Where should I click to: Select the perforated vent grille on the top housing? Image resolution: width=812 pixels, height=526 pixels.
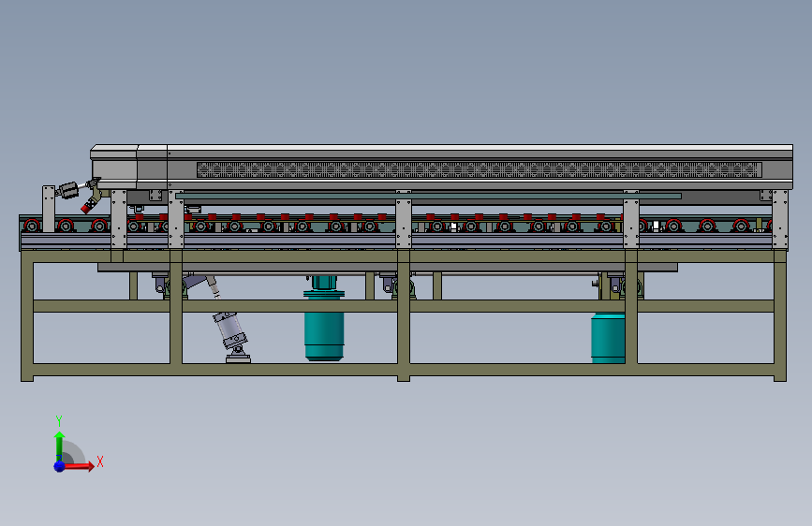click(x=479, y=169)
